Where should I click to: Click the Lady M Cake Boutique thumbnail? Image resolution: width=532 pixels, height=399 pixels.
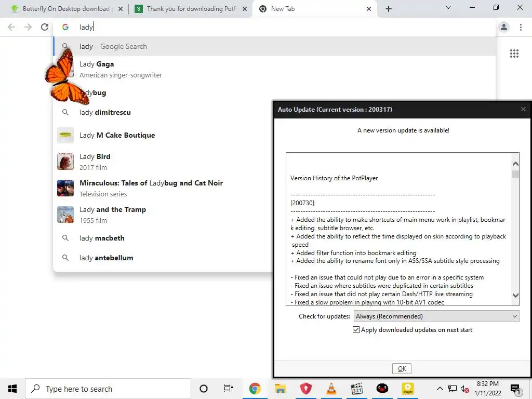[x=65, y=135]
